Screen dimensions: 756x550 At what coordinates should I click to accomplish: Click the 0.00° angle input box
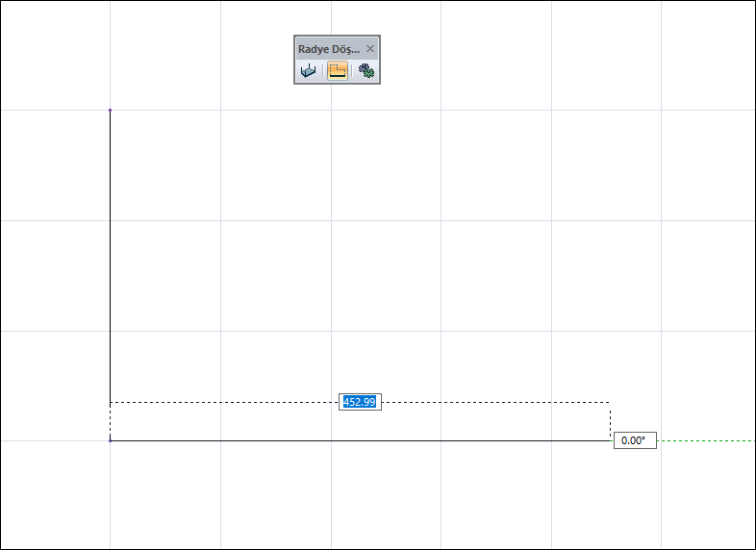click(635, 440)
